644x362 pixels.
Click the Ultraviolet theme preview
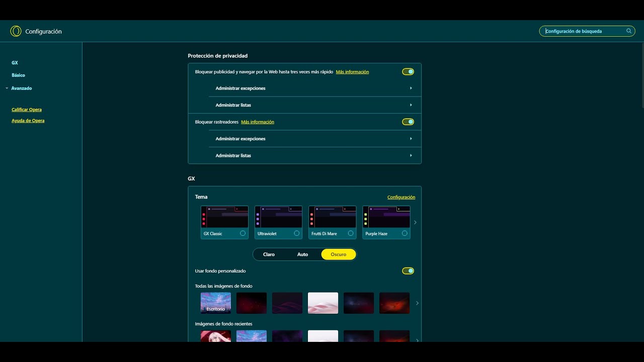[x=278, y=217]
